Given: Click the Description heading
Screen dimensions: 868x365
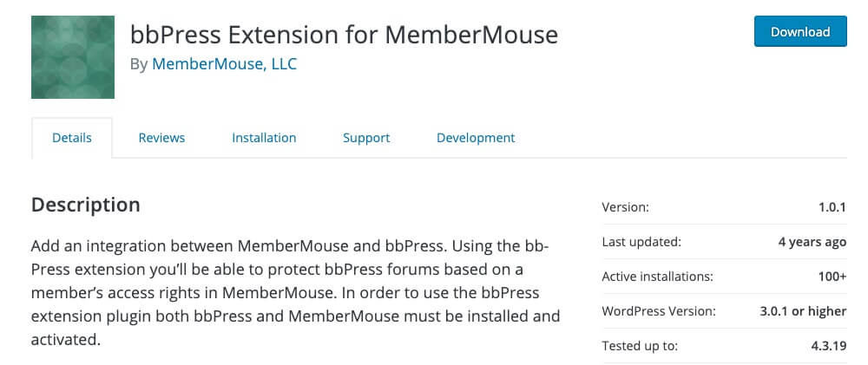Looking at the screenshot, I should tap(86, 205).
